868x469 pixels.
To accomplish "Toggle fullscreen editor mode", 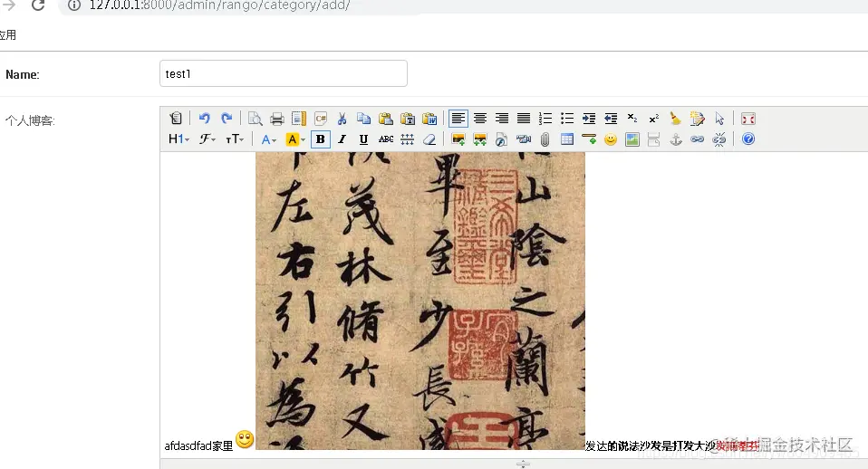I will 747,119.
